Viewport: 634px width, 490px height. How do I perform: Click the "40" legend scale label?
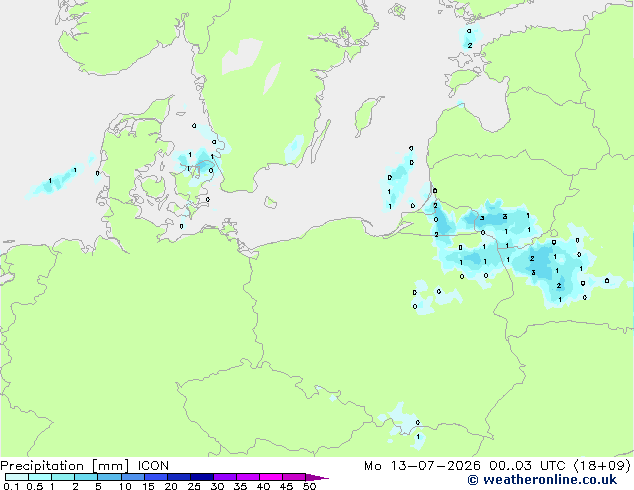tap(263, 486)
